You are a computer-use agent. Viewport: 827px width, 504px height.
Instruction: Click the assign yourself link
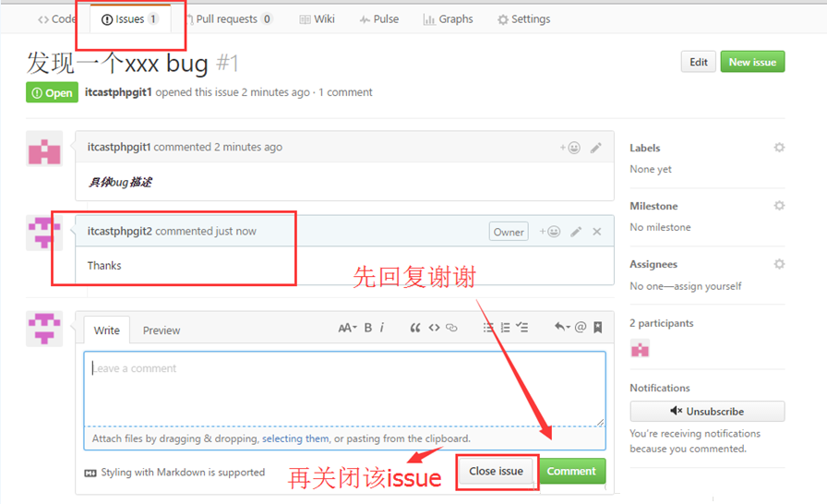coord(707,286)
